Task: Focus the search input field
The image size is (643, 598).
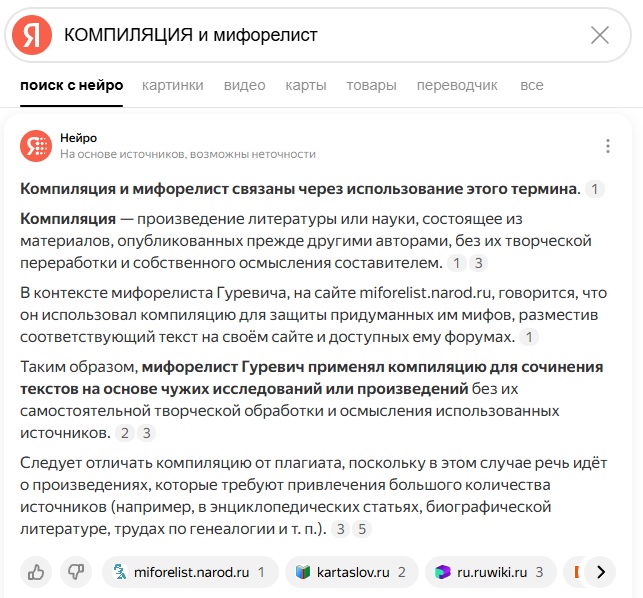Action: point(320,35)
